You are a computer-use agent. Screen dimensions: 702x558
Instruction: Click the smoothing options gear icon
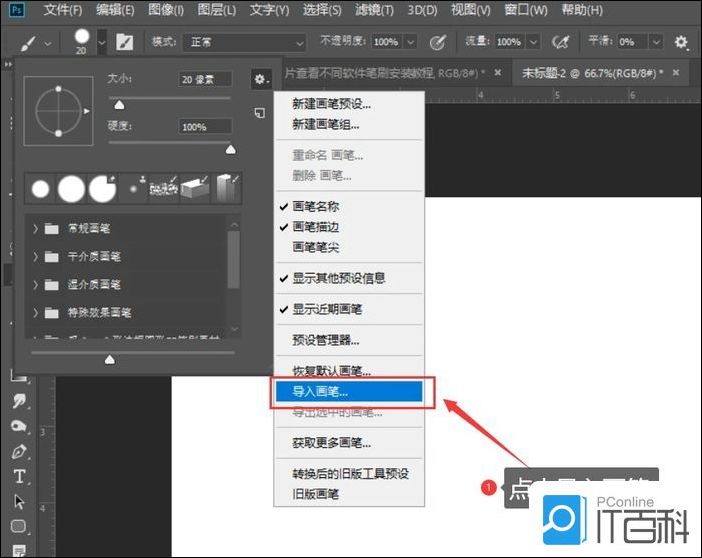coord(681,43)
